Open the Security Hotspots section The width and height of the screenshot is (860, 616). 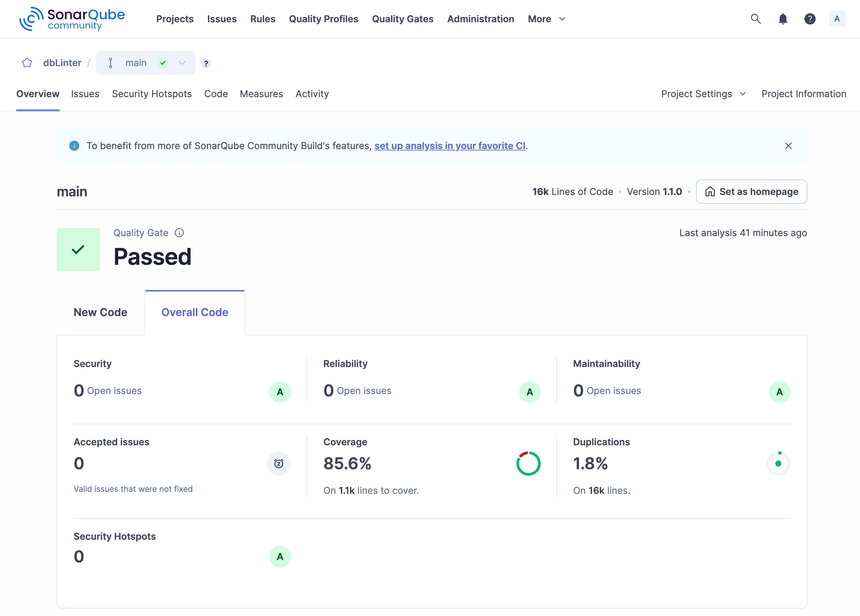152,94
